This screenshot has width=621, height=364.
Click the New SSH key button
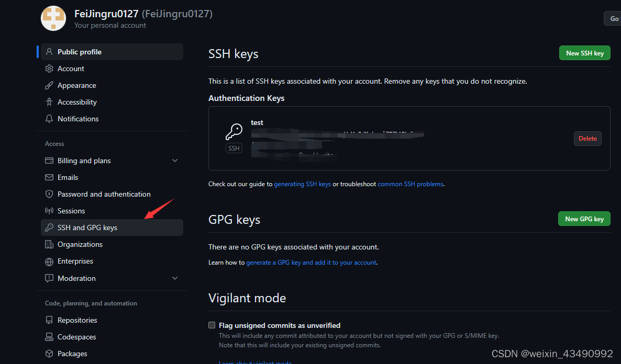(x=584, y=53)
